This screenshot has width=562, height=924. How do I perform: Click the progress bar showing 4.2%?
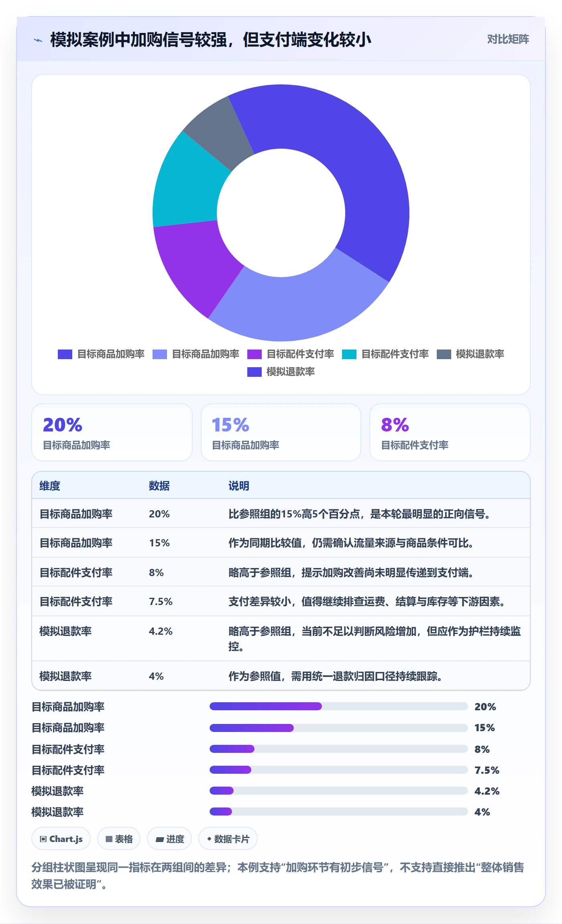(338, 791)
